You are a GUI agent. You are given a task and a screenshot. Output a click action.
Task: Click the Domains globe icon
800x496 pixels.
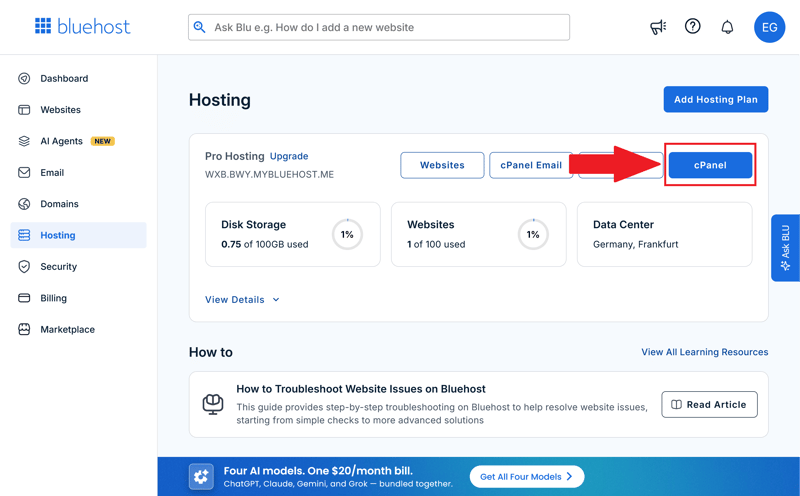click(24, 204)
